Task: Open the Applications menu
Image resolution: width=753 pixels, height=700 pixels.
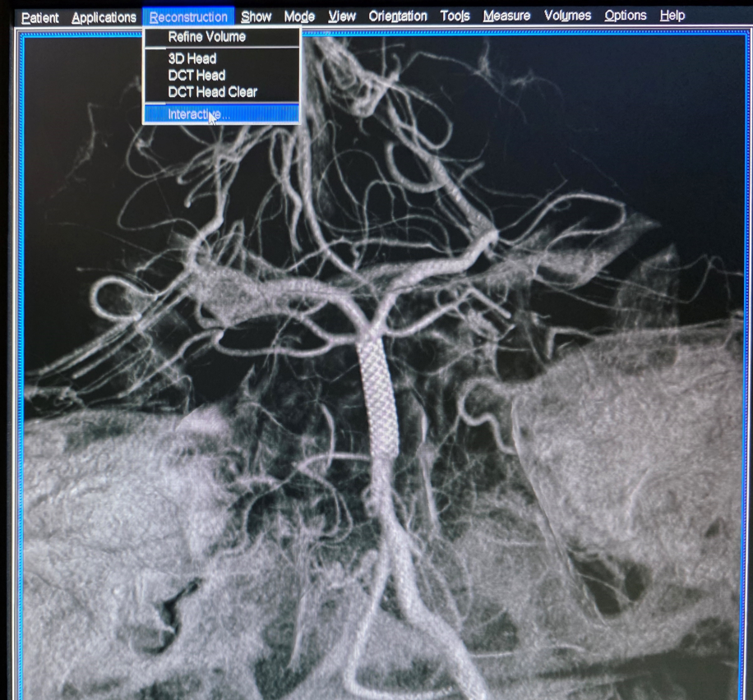Action: coord(104,17)
